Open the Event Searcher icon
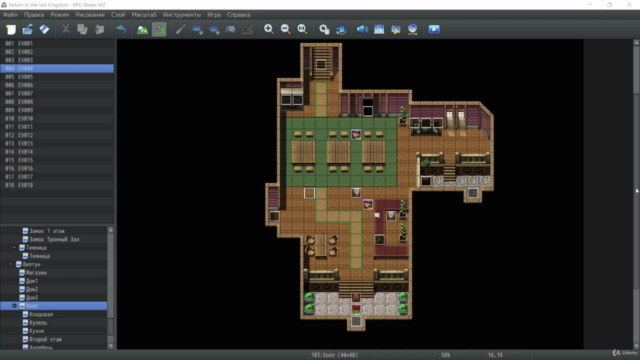The height and width of the screenshot is (360, 640). (379, 29)
